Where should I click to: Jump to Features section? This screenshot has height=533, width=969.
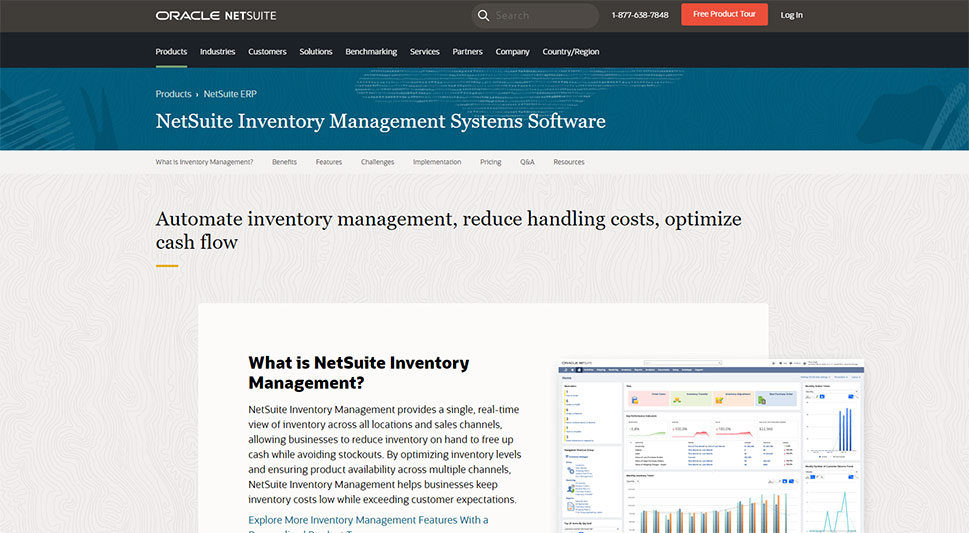(x=329, y=162)
